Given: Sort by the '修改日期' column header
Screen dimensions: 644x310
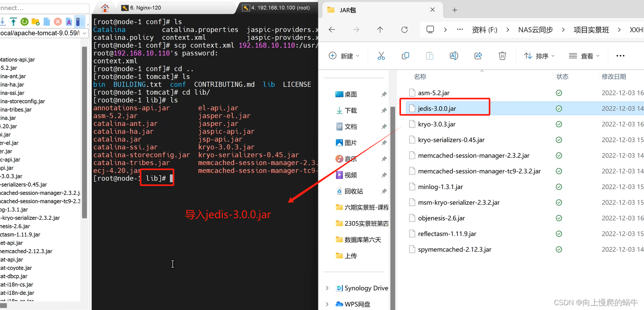Looking at the screenshot, I should tap(614, 77).
